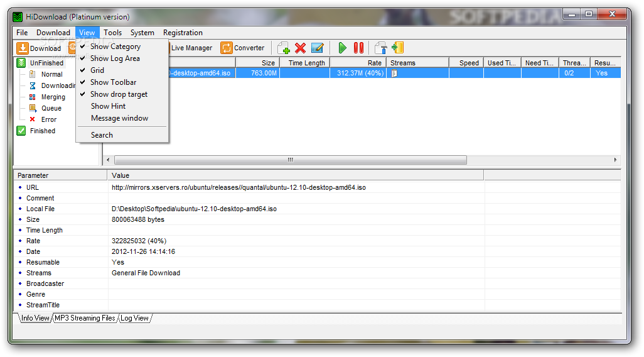Switch to Info View tab
Viewport: 644px width, 357px height.
[x=35, y=318]
